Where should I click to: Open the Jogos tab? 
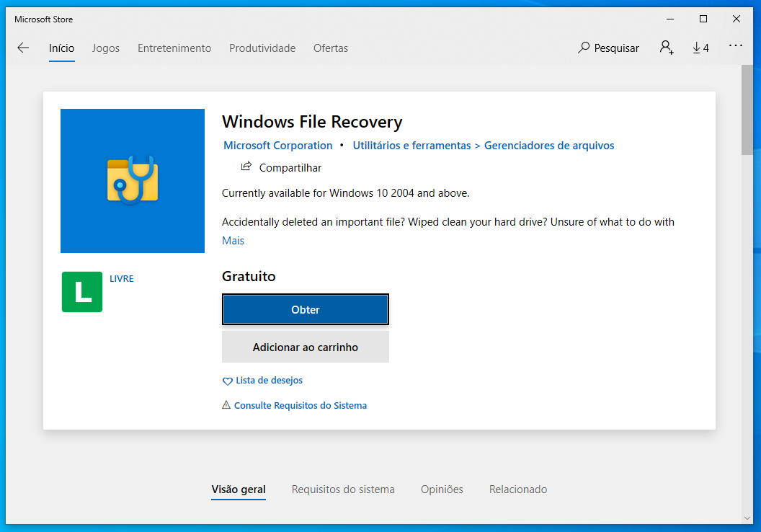[x=106, y=48]
